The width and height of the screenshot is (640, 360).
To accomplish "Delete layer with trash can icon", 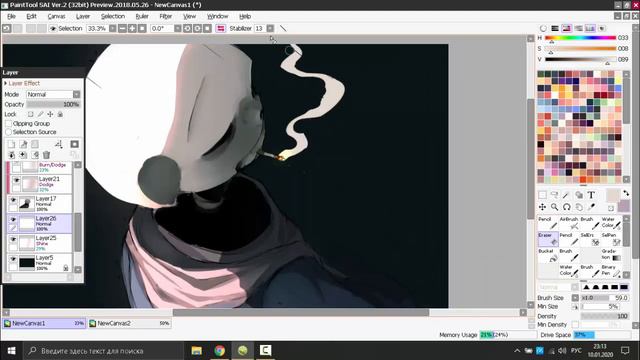I will 46,155.
